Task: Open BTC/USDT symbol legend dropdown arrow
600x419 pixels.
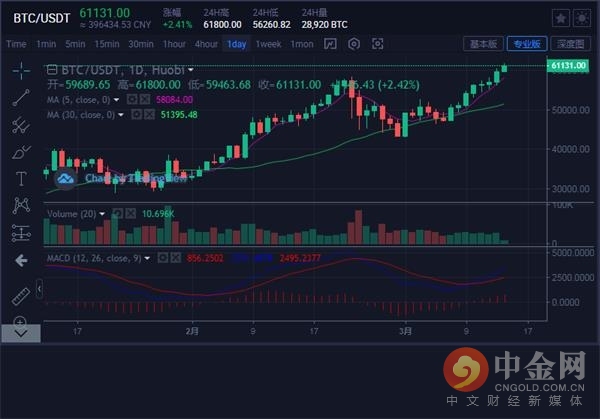Action: (191, 70)
